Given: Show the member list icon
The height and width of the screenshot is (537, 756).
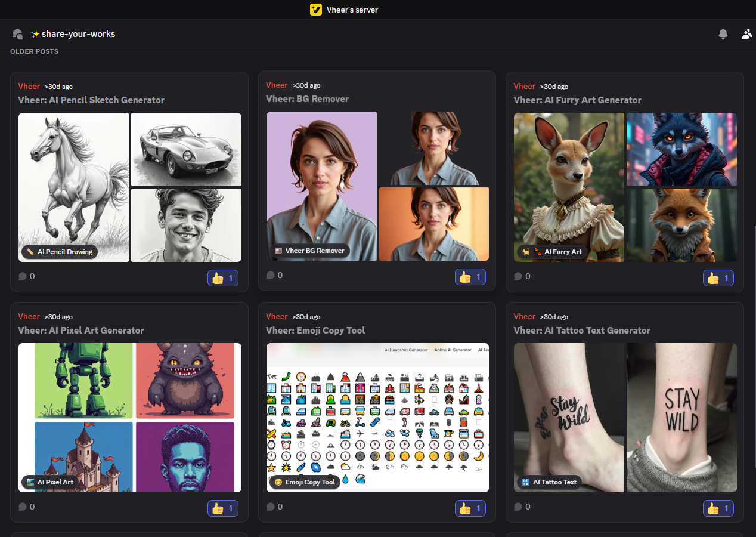Looking at the screenshot, I should point(746,34).
